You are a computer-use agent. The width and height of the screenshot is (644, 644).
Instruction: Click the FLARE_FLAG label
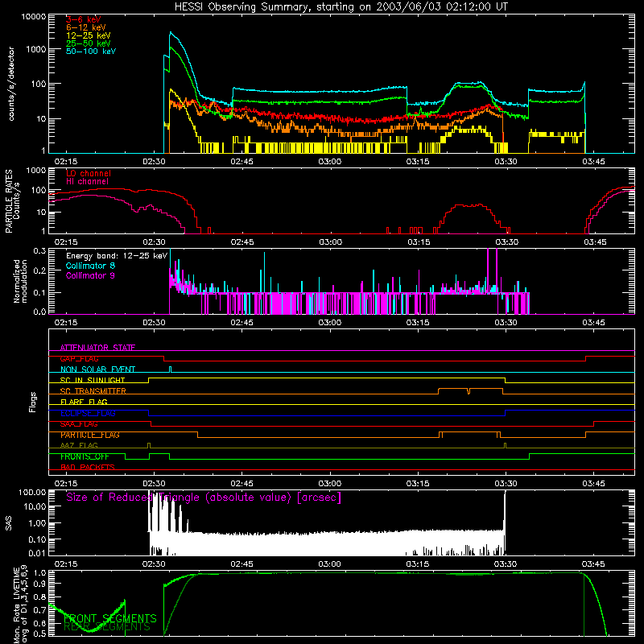pos(84,402)
